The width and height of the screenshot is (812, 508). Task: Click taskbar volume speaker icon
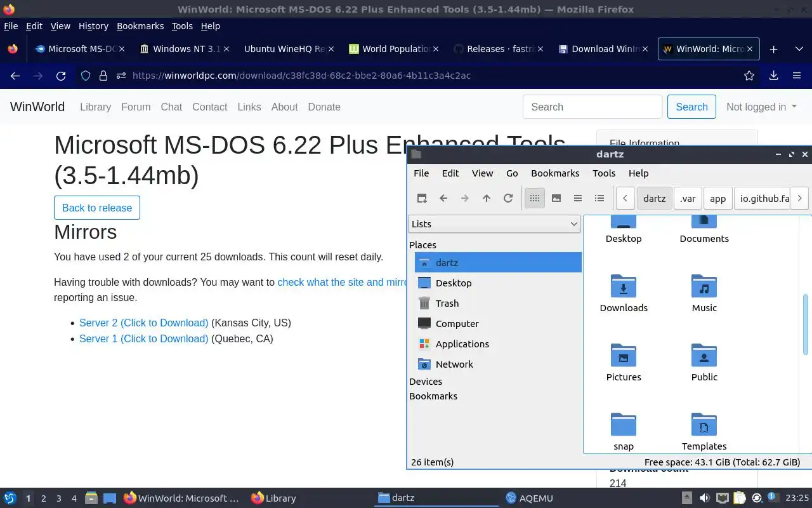(704, 498)
